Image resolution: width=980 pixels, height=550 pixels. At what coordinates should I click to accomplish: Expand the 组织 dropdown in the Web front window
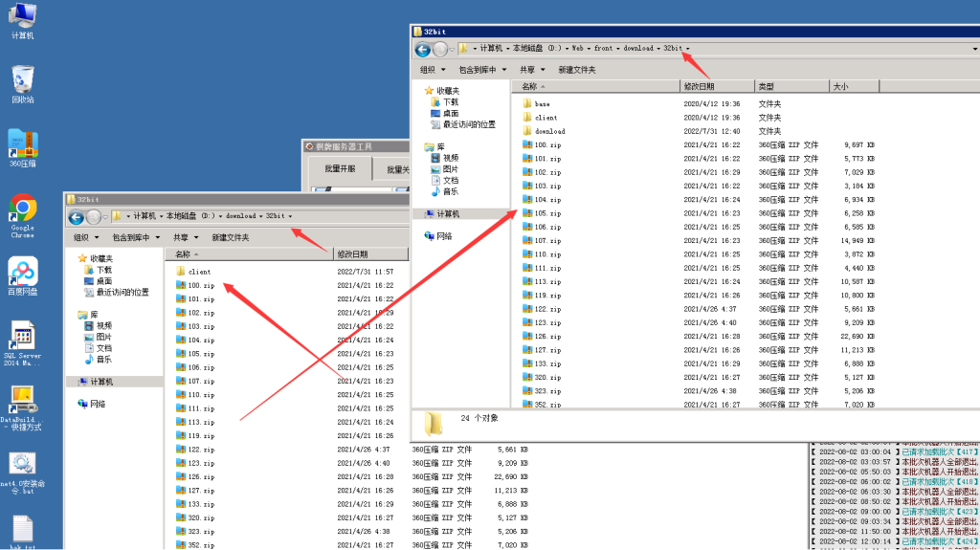point(432,70)
